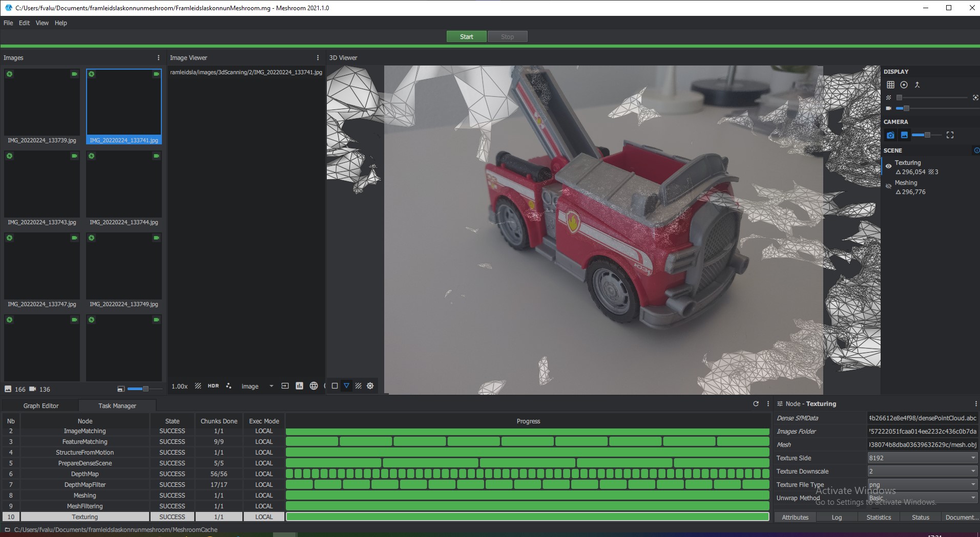Image resolution: width=980 pixels, height=537 pixels.
Task: Click the Stop button
Action: coord(507,36)
